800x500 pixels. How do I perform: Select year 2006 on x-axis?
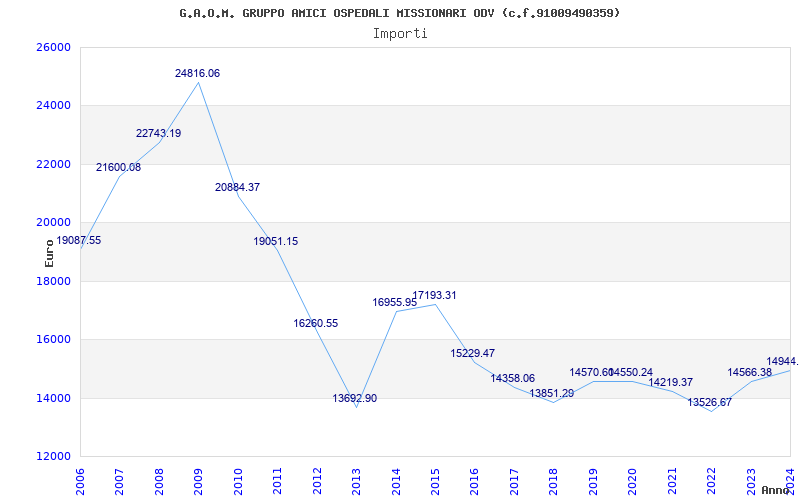coord(80,481)
